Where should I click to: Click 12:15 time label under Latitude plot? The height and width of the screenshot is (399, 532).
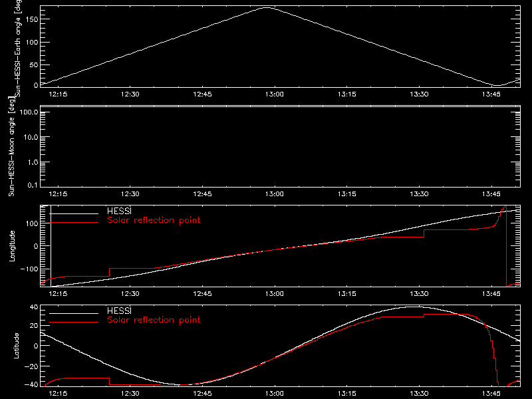[58, 394]
